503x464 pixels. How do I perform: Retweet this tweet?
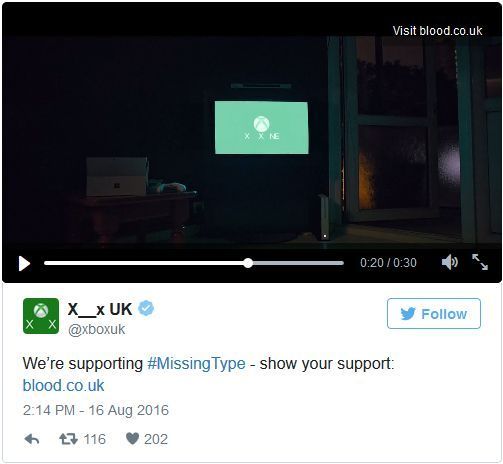(68, 439)
